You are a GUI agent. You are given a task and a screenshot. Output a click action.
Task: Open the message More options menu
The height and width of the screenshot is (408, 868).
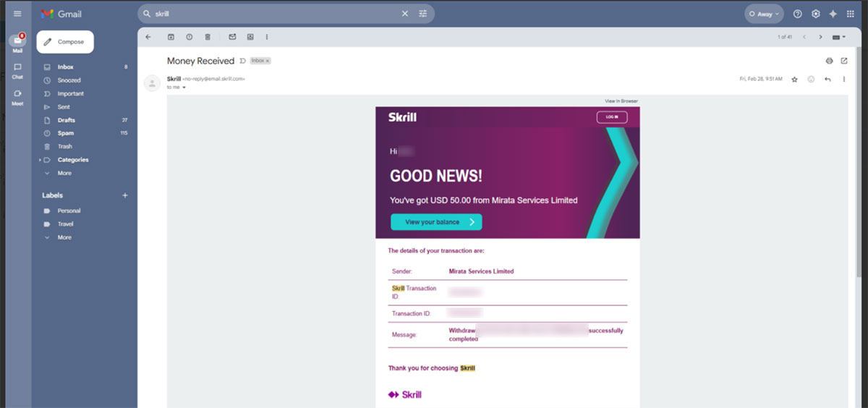coord(843,79)
